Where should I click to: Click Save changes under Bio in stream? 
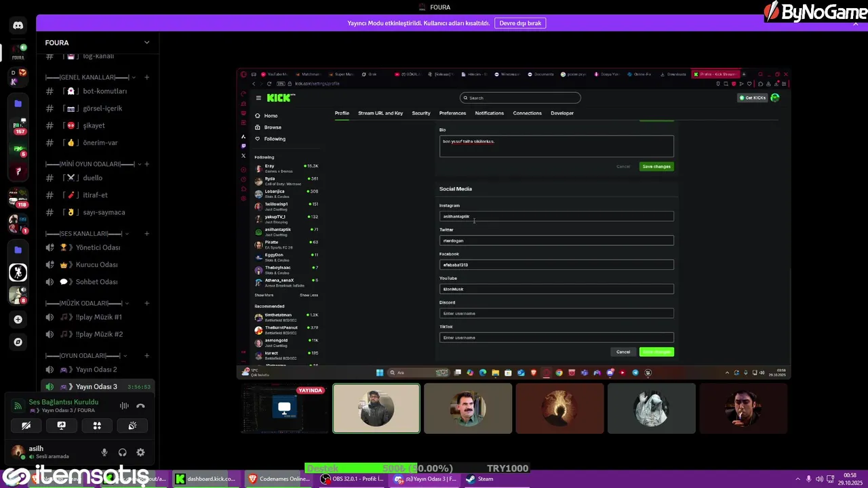(x=656, y=167)
